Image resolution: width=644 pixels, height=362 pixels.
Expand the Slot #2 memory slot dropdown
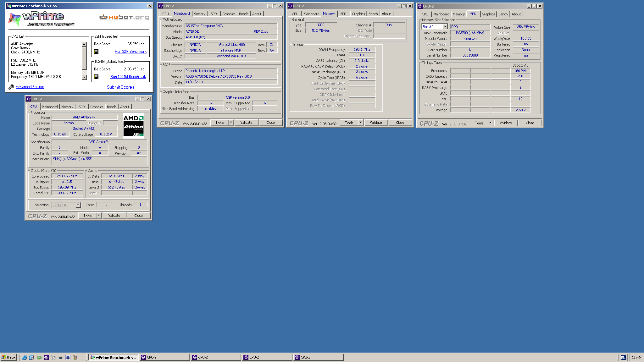445,27
